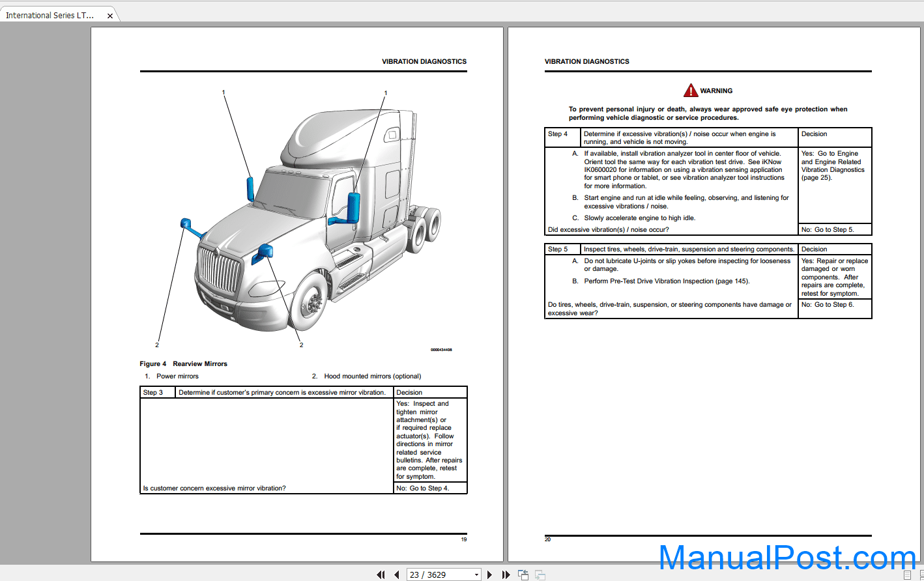The height and width of the screenshot is (581, 924).
Task: Click 'Is customer concern excessive mirror vibration?' text
Action: 214,488
